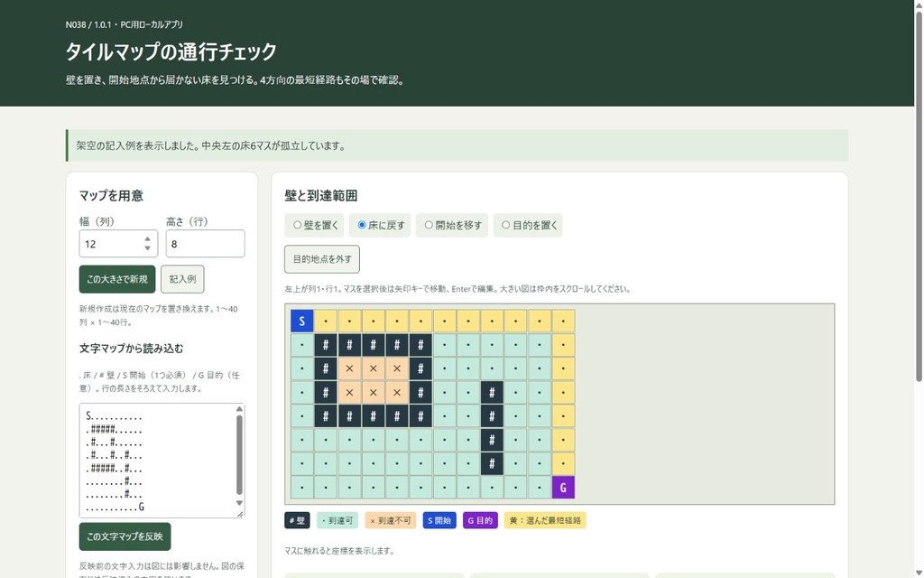924x578 pixels.
Task: Click the text map scrollbar up arrow
Action: coord(239,409)
